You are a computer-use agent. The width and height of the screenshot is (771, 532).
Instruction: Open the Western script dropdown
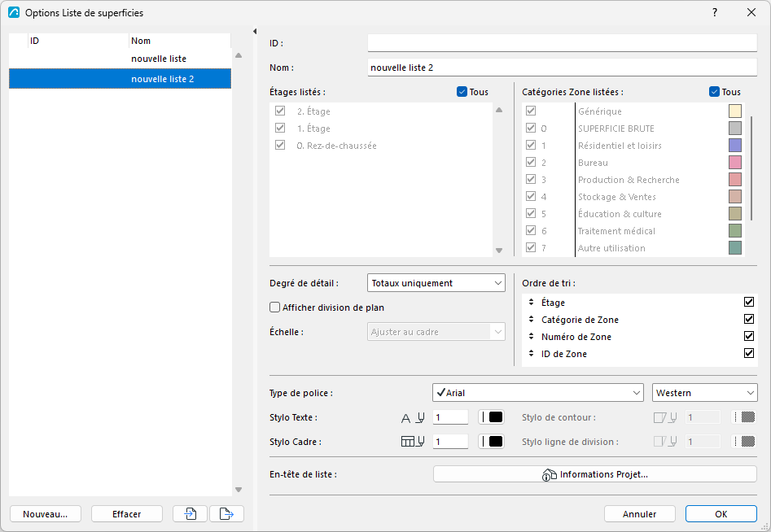pyautogui.click(x=704, y=393)
